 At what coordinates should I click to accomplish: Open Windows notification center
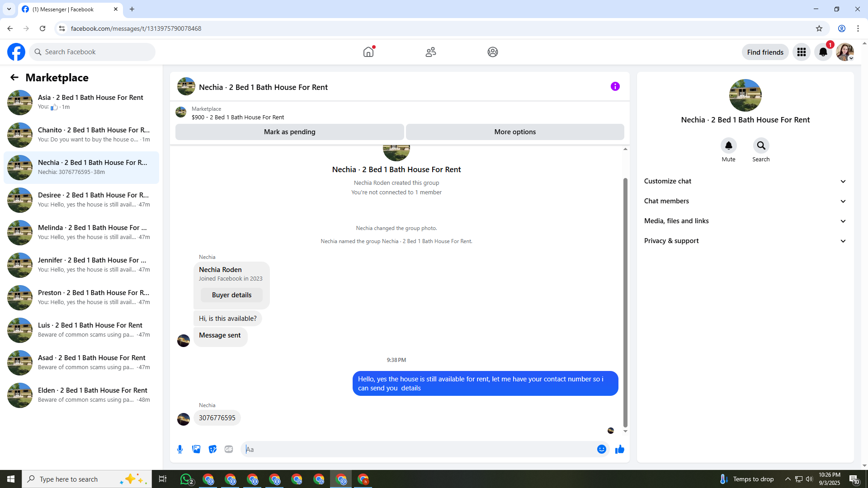click(x=854, y=479)
